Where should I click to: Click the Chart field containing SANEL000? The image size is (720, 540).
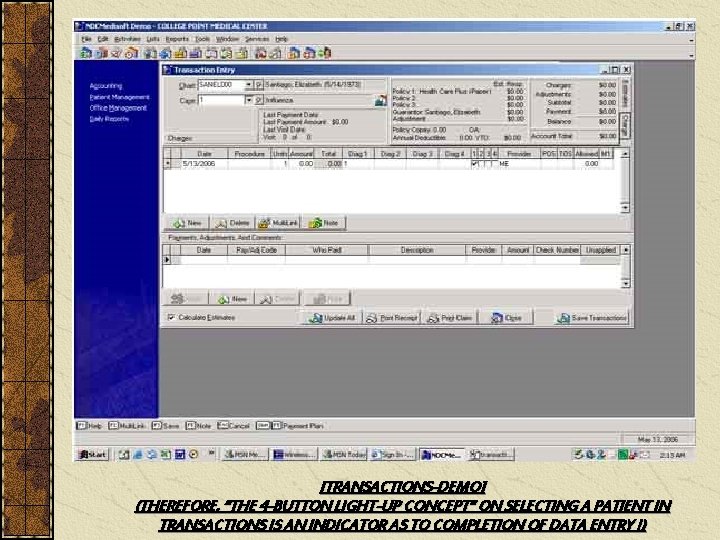[221, 85]
